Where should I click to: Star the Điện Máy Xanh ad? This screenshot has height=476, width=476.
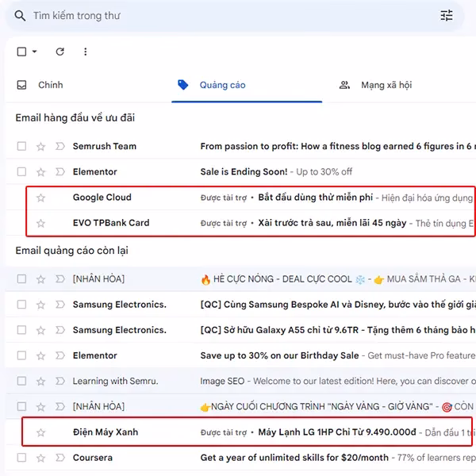pos(40,432)
